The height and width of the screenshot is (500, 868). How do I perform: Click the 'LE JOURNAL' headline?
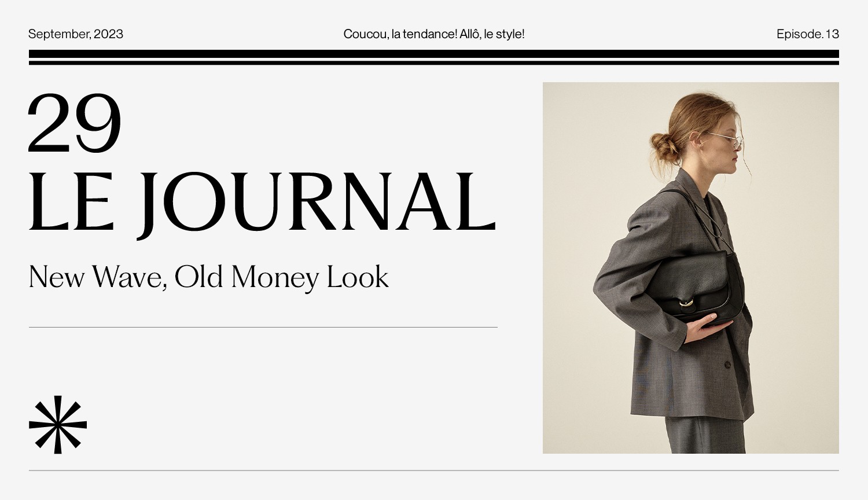coord(262,203)
